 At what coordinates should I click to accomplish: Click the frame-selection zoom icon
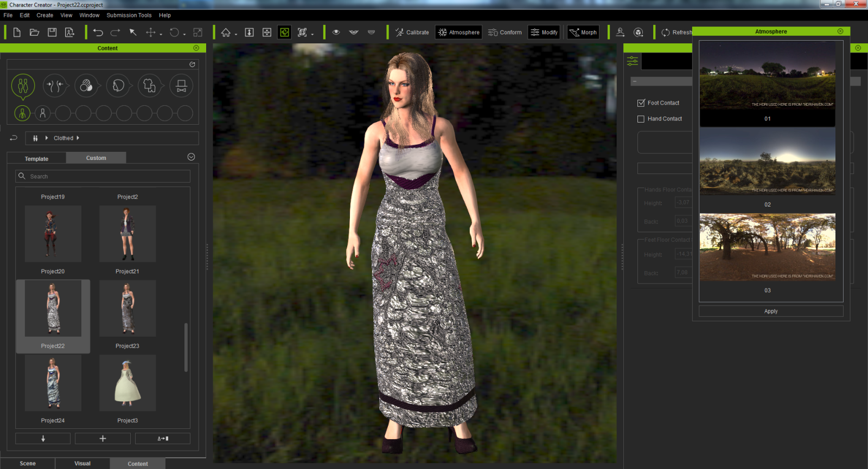pyautogui.click(x=302, y=33)
